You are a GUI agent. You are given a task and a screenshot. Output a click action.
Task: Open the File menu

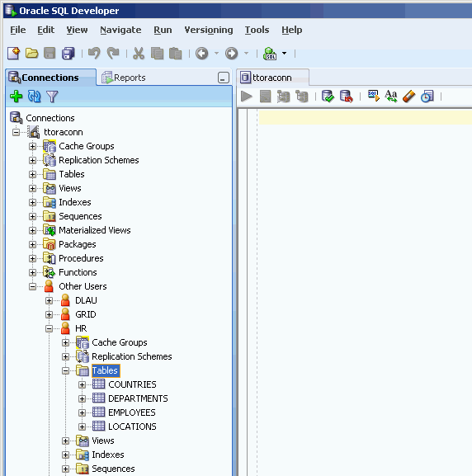(x=18, y=30)
